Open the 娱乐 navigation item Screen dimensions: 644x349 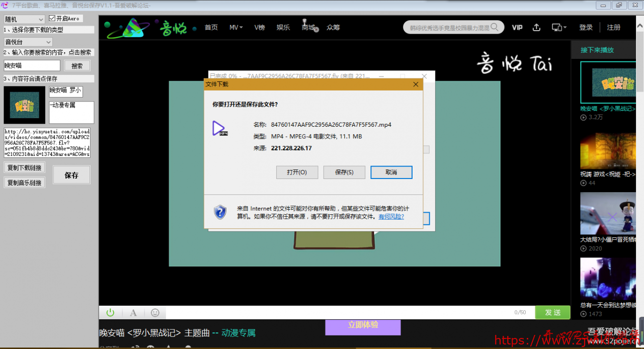[283, 28]
